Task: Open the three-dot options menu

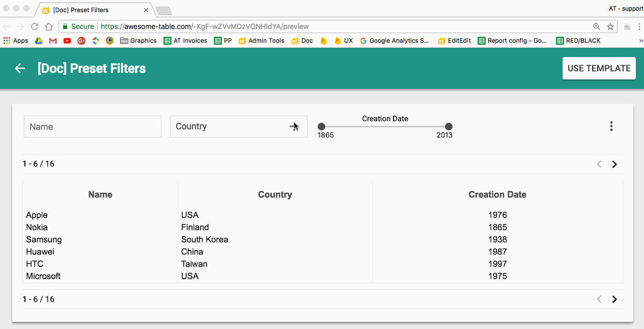Action: coord(611,126)
